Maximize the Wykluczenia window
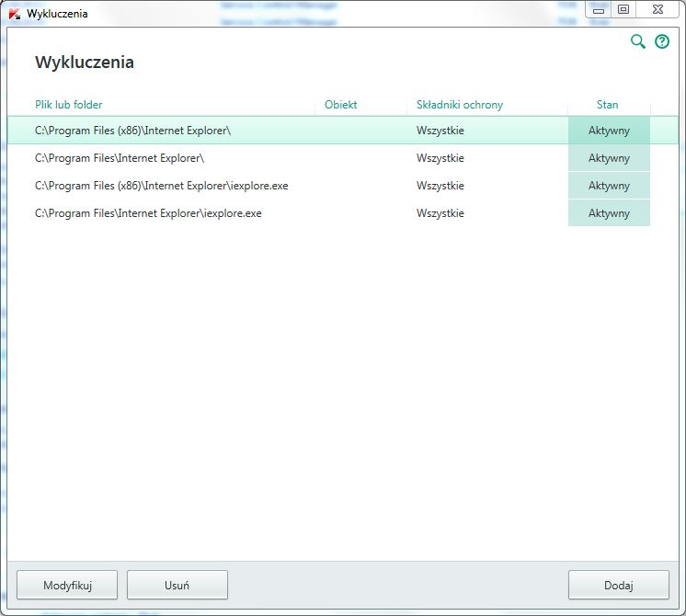The height and width of the screenshot is (616, 686). 623,9
